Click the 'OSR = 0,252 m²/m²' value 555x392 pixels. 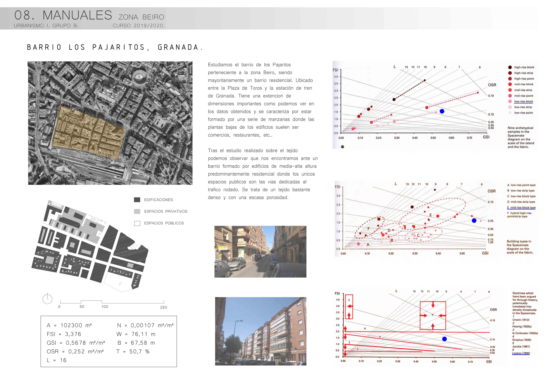point(75,351)
